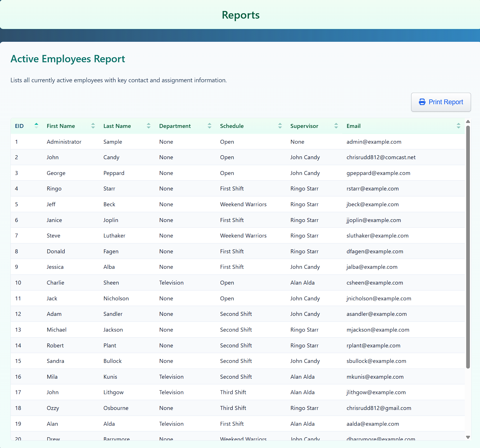Click the Last Name column header

[x=117, y=126]
